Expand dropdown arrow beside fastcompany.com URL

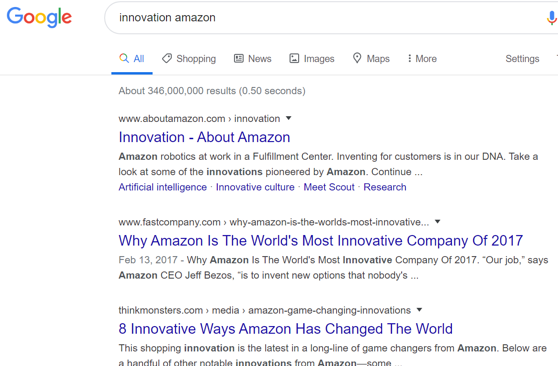[x=438, y=222]
